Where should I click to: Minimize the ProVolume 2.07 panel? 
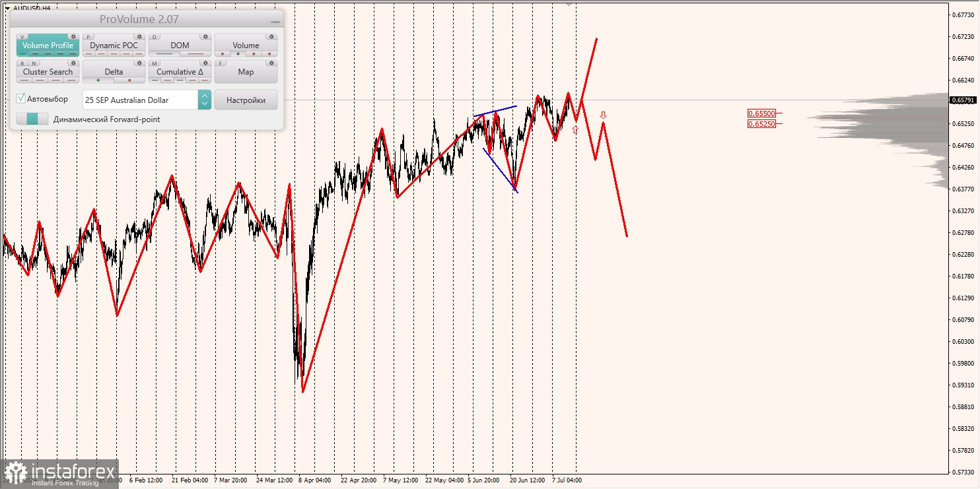pyautogui.click(x=275, y=22)
